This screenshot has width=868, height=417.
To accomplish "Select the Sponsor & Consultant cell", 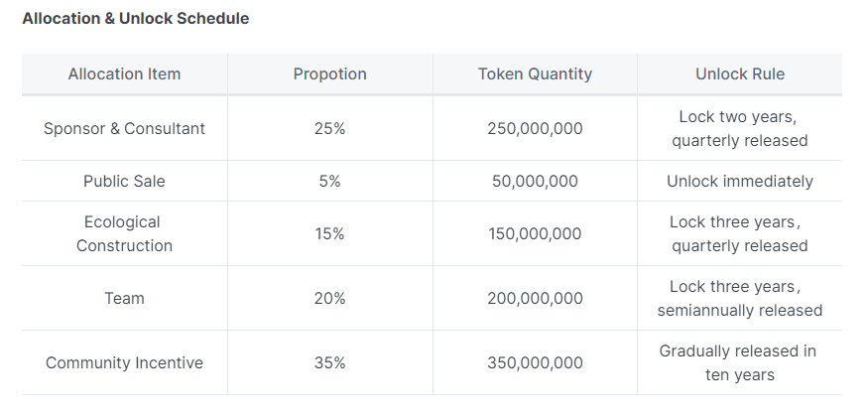I will [x=124, y=129].
